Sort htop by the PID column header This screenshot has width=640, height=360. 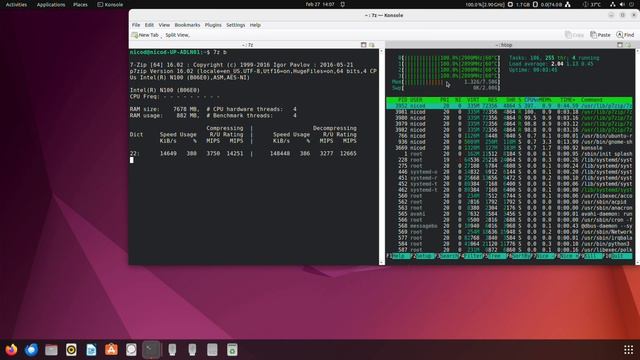click(x=402, y=100)
